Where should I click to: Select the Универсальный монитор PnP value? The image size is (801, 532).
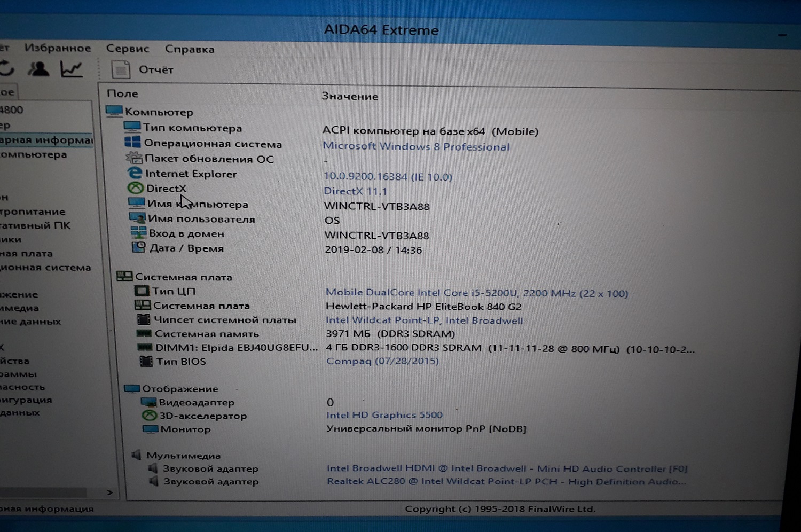[426, 428]
